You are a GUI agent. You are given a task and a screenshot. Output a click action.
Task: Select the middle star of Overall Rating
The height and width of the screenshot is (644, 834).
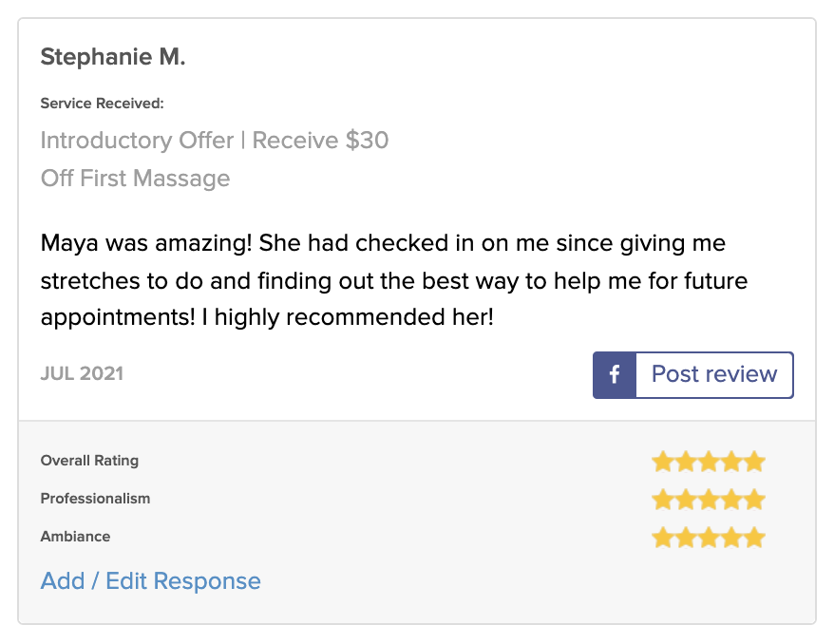pyautogui.click(x=709, y=463)
